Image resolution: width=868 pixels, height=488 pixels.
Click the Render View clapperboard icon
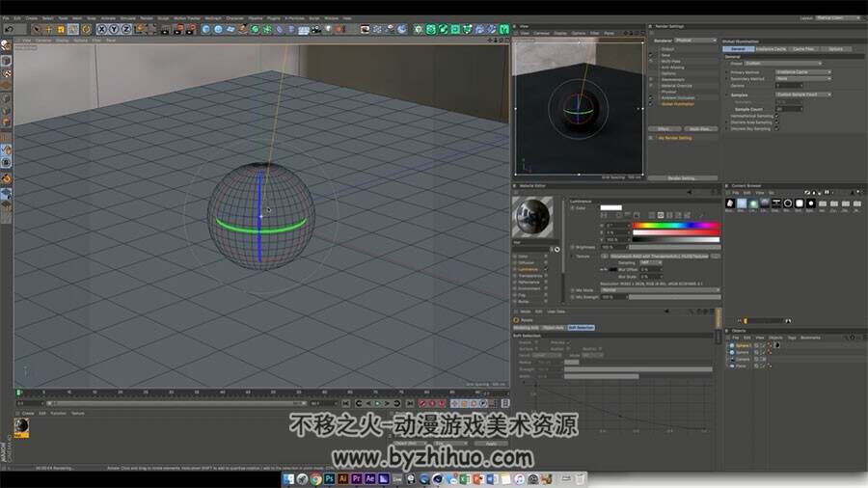coord(166,30)
